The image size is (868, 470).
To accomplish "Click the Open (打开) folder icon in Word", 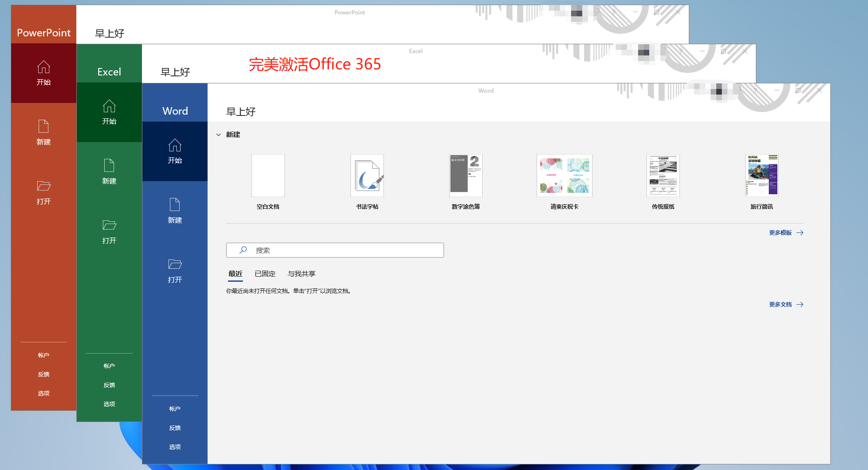I will click(175, 264).
